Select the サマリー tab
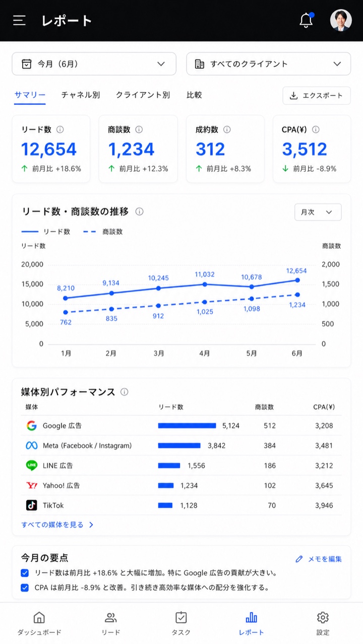Screen dimensions: 363x644 (x=30, y=95)
